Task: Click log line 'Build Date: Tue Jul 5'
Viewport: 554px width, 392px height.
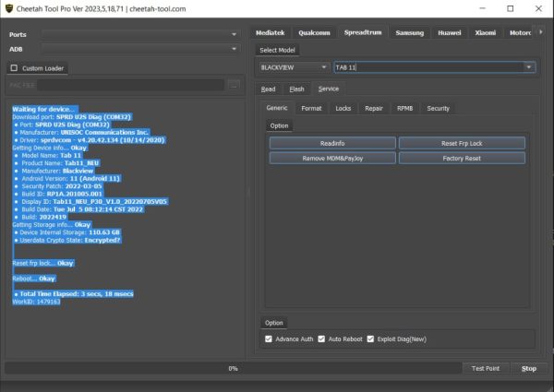Action: (78, 209)
